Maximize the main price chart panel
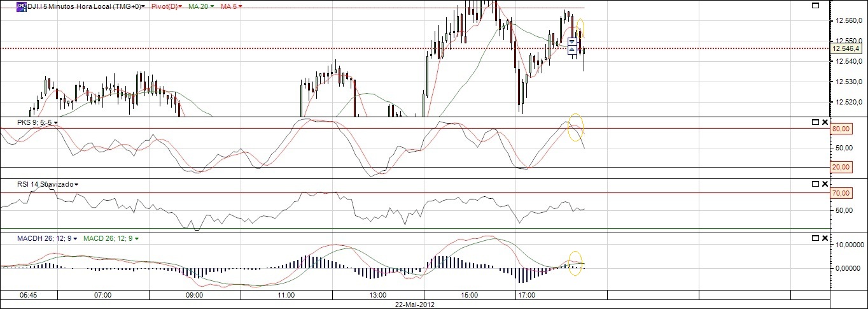868x309 pixels. tap(815, 6)
